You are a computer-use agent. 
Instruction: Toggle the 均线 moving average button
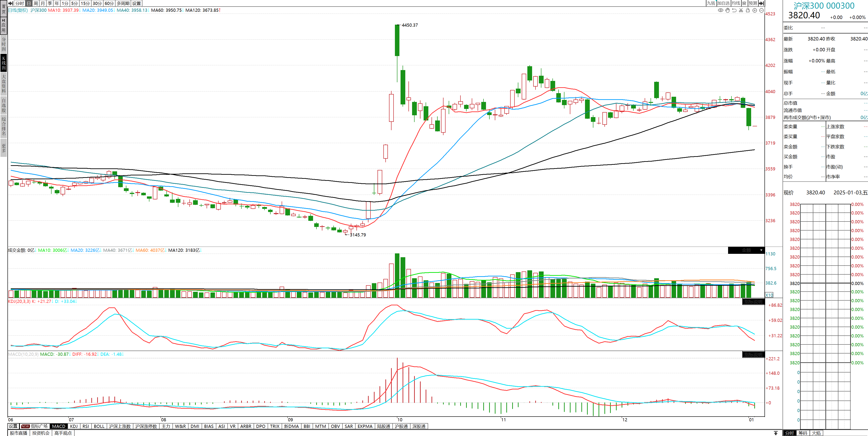tap(736, 3)
